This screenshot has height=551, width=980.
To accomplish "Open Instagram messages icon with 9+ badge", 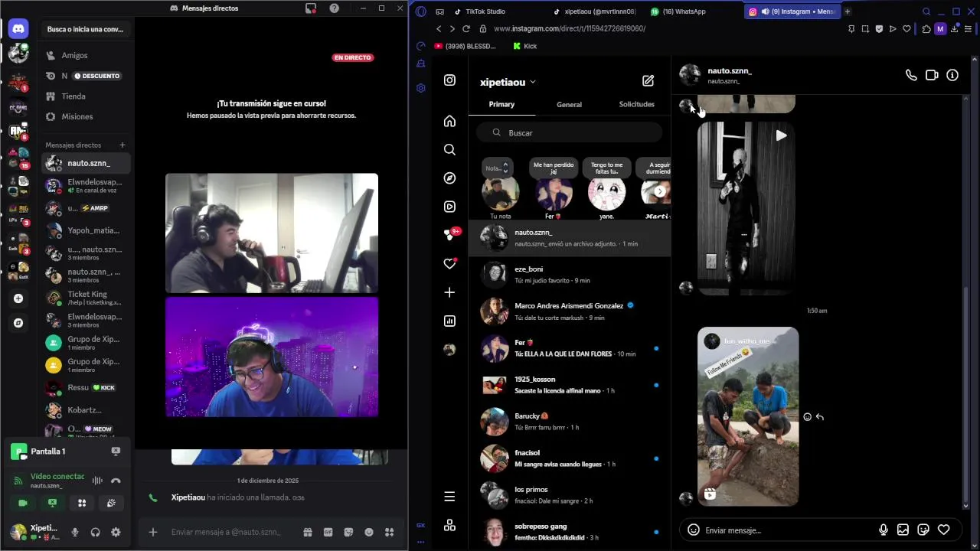I will (x=450, y=235).
